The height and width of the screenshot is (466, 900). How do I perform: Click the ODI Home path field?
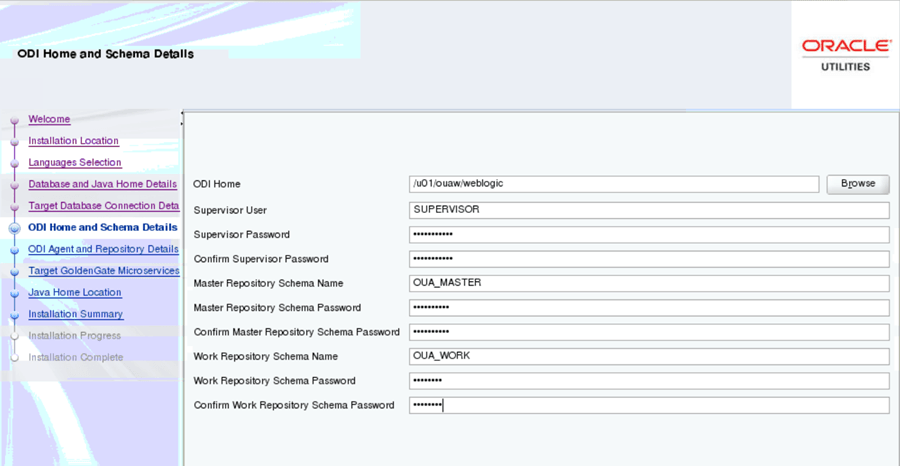pyautogui.click(x=614, y=184)
